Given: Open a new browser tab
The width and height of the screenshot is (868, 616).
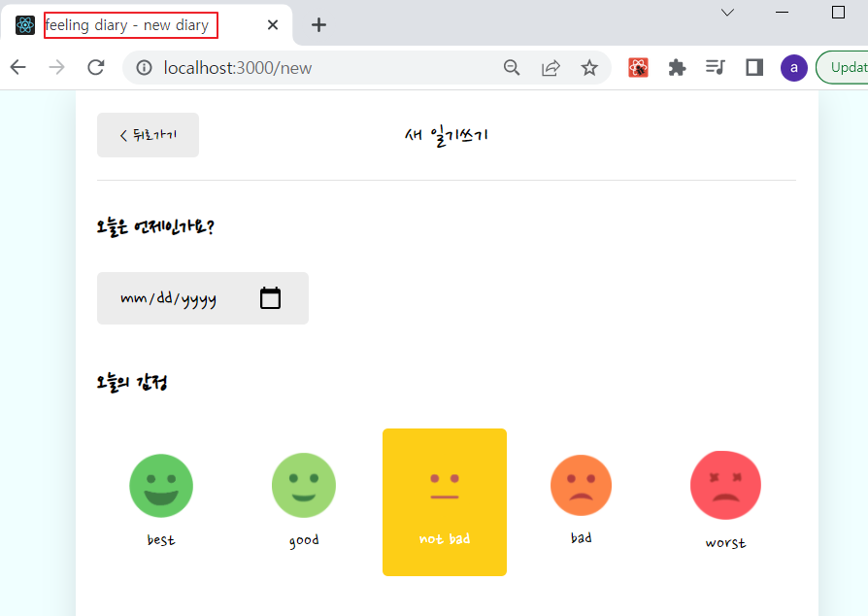Looking at the screenshot, I should [318, 25].
